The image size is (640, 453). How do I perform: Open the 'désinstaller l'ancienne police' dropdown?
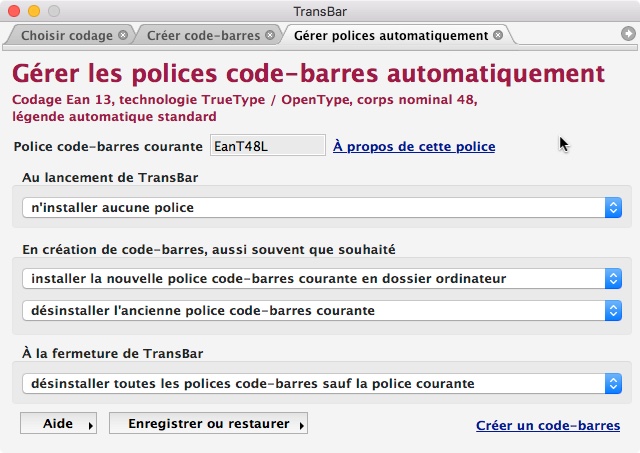click(x=321, y=310)
